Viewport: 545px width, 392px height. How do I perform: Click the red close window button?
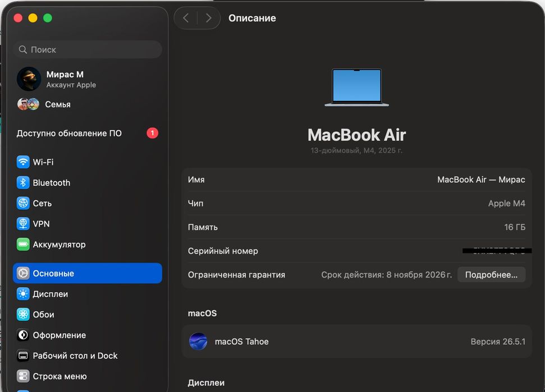coord(18,18)
